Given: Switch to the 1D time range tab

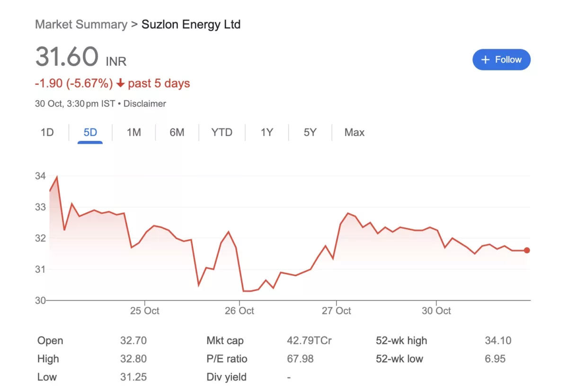Looking at the screenshot, I should pos(47,132).
